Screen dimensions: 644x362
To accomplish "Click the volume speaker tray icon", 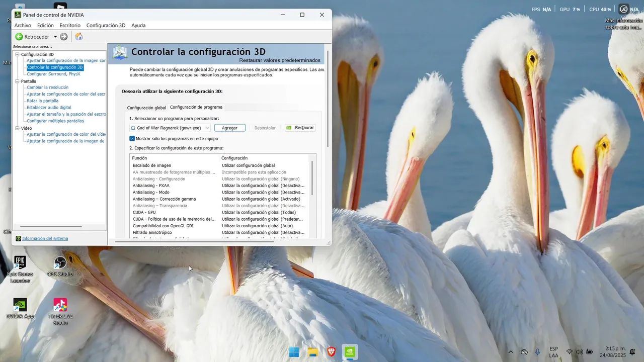I will coord(579,352).
